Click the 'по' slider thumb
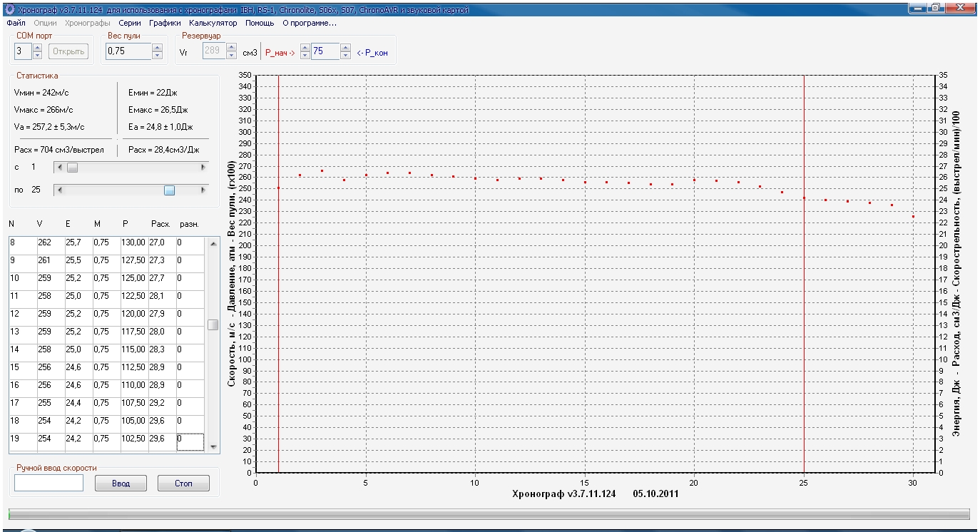Screen dimensions: 980x532 point(169,190)
